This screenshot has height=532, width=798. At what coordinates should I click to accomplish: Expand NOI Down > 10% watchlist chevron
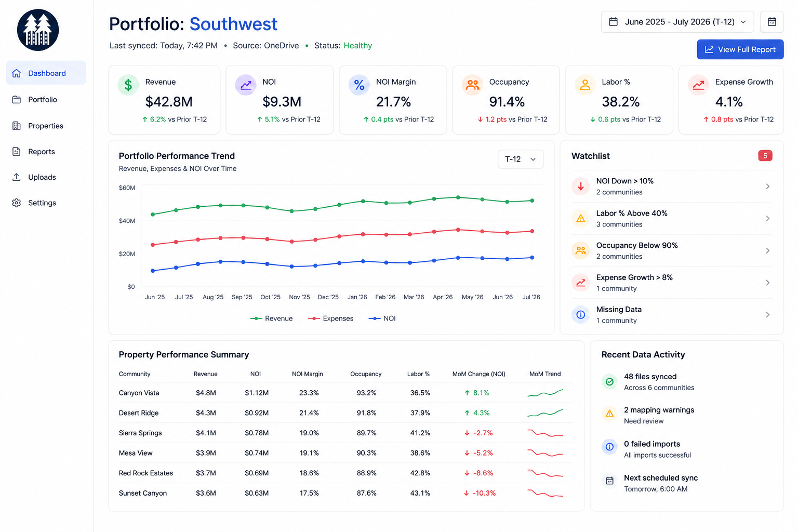coord(767,186)
